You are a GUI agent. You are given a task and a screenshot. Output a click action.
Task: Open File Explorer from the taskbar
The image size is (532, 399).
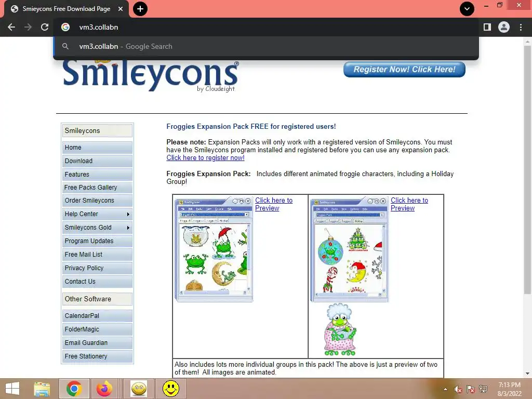click(x=42, y=389)
